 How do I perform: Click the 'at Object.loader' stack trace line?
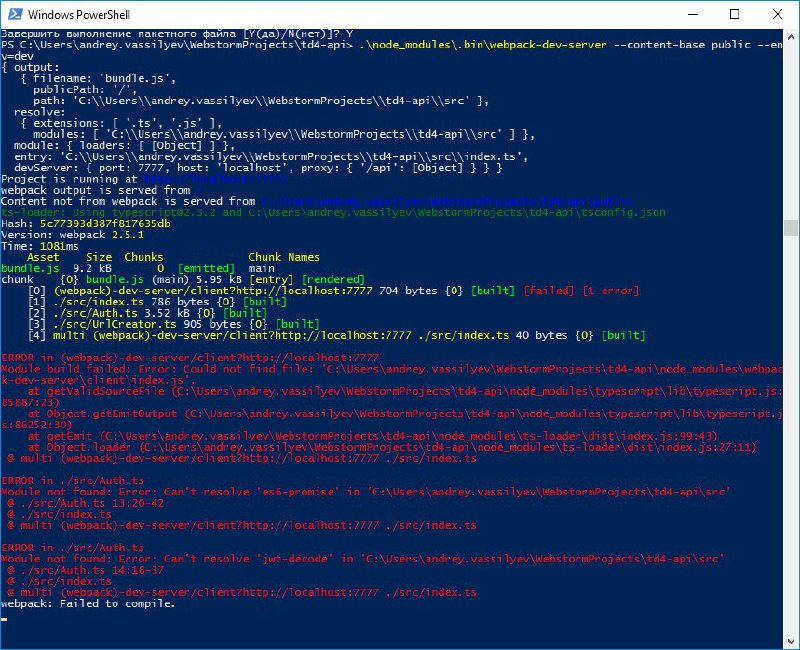tap(392, 447)
